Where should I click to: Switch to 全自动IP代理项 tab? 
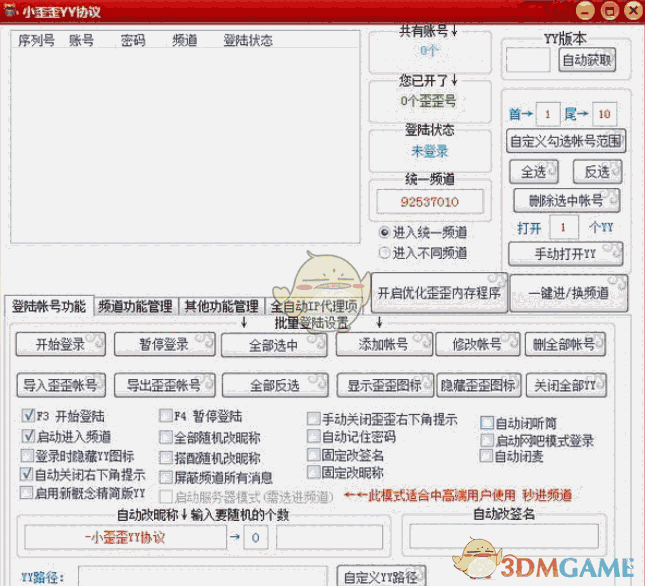click(x=314, y=306)
